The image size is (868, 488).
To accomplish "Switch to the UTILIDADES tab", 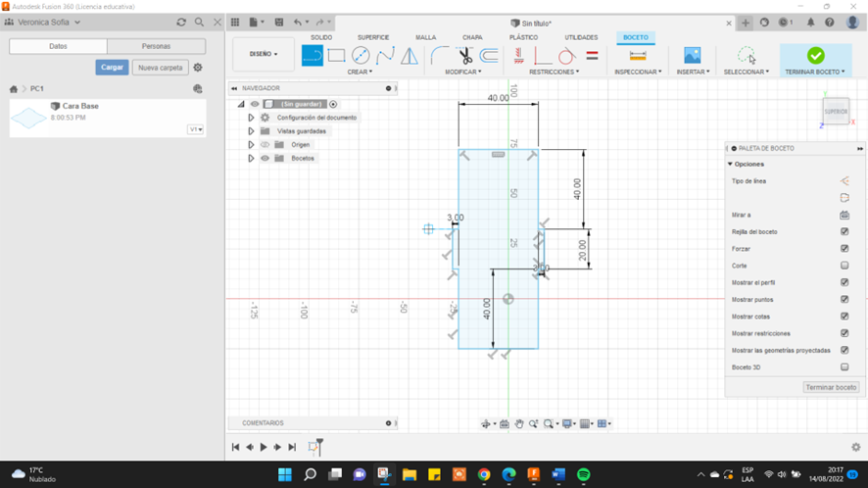I will point(581,37).
